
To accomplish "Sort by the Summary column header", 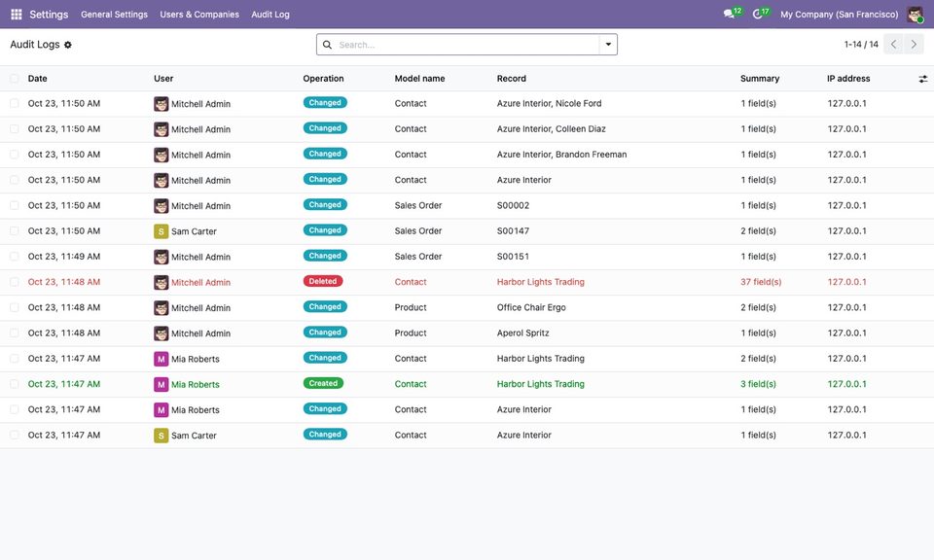I will tap(760, 79).
